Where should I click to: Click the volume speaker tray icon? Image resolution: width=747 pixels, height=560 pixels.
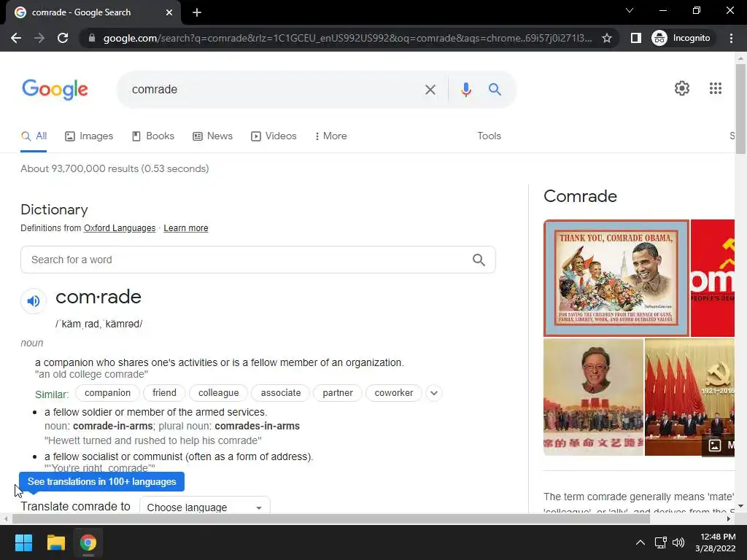[678, 542]
